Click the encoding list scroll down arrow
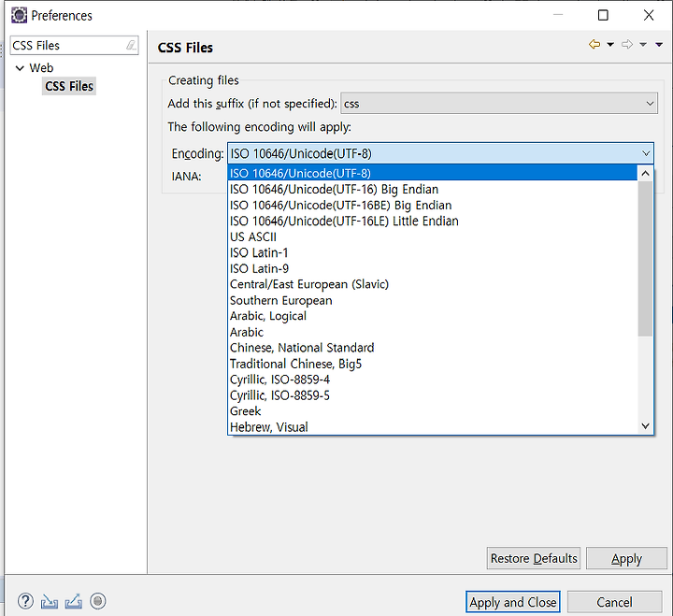Screen dimensions: 673x616 (645, 426)
